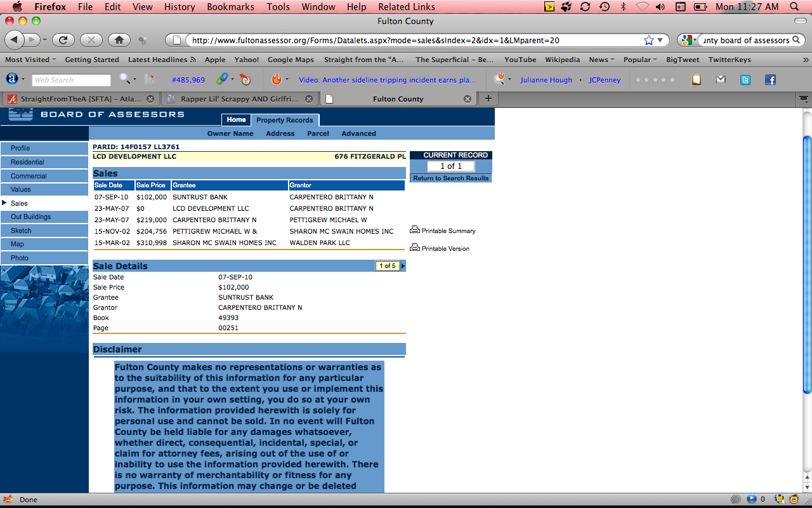Open the Printable Version link
This screenshot has height=508, width=812.
445,249
